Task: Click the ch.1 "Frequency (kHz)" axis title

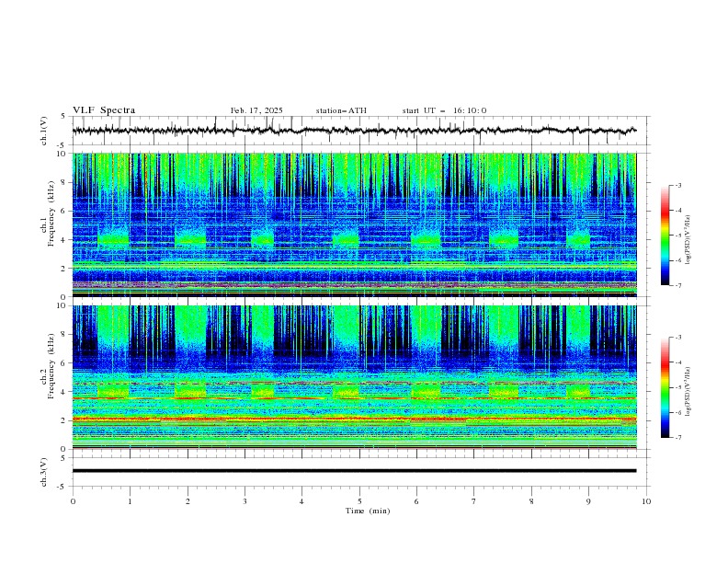Action: tap(51, 213)
